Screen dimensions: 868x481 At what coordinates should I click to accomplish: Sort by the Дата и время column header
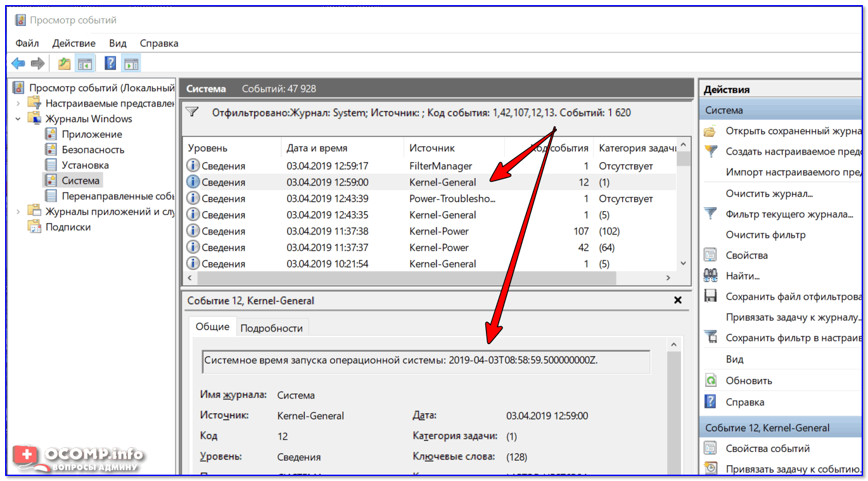pyautogui.click(x=342, y=148)
